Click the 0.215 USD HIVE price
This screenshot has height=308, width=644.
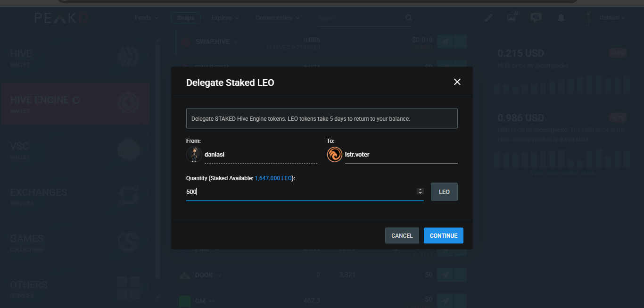(x=521, y=53)
